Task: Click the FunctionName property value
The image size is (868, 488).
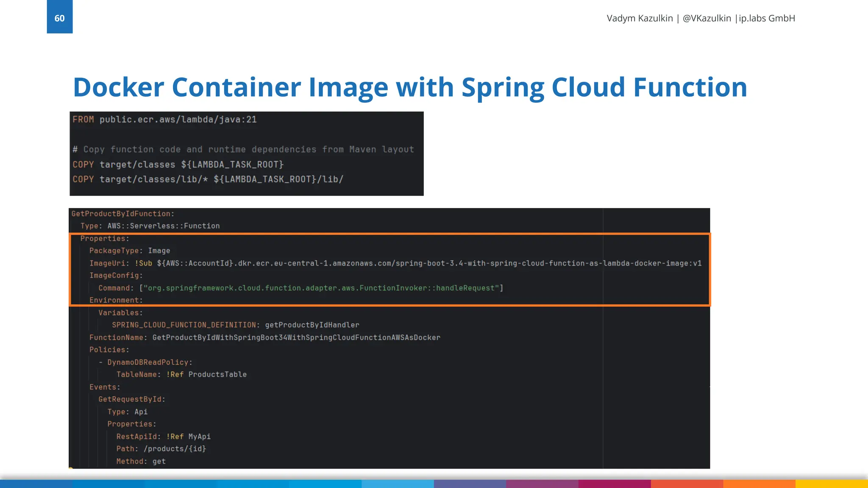Action: (x=297, y=337)
